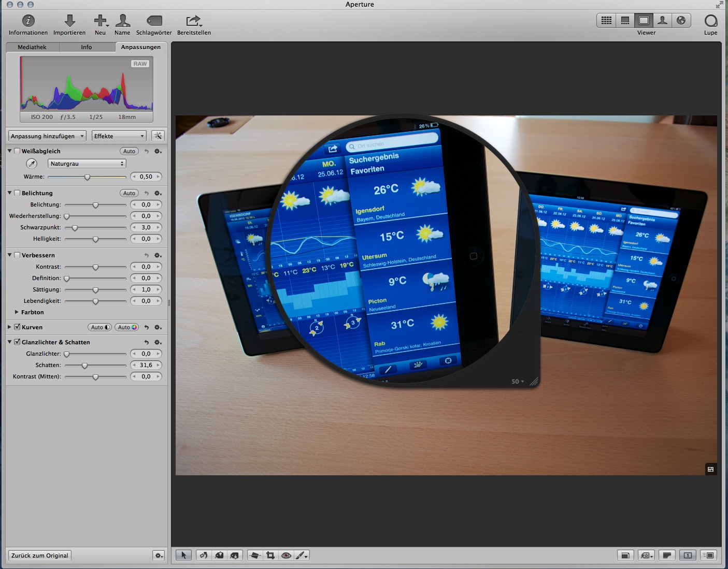Switch to the Info tab

pyautogui.click(x=87, y=47)
